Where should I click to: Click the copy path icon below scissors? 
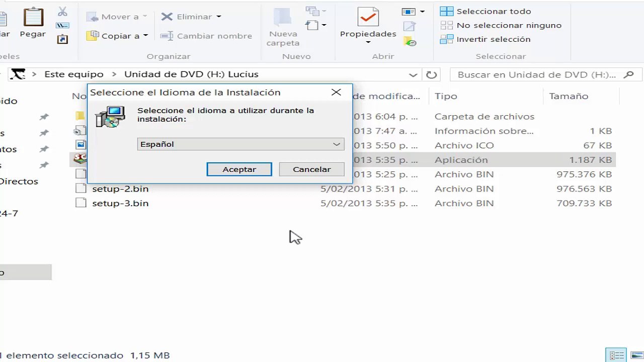(62, 25)
